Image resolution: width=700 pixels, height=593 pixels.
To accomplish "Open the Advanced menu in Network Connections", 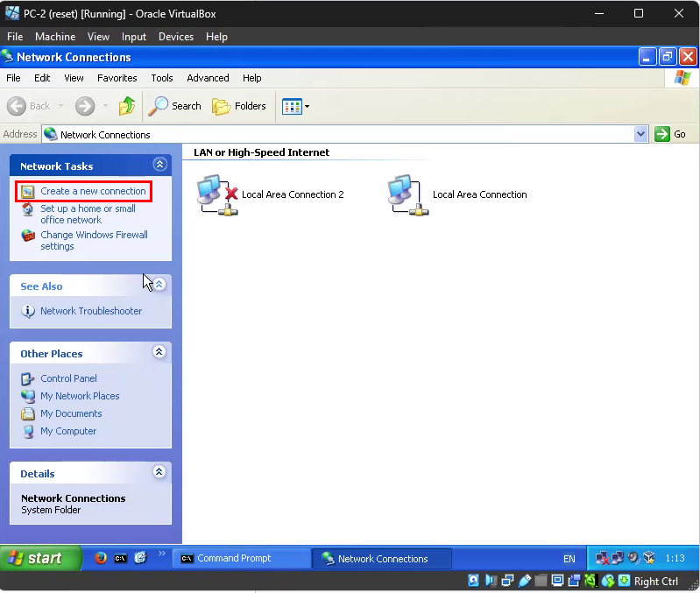I will [x=208, y=78].
